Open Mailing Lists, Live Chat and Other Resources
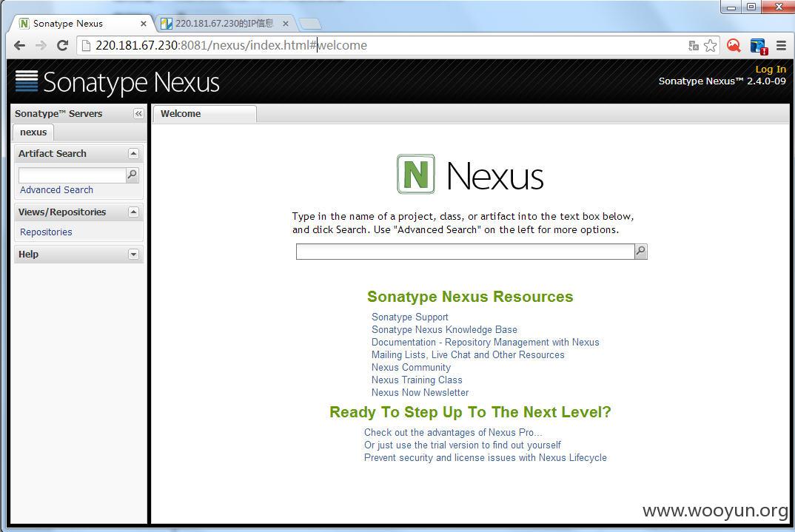Image resolution: width=795 pixels, height=532 pixels. point(468,354)
